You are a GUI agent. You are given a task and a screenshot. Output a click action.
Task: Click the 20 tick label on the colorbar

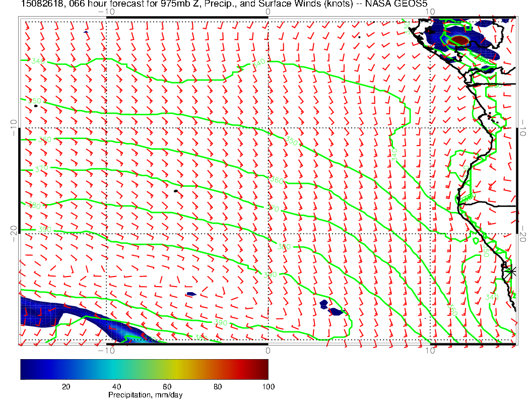tap(65, 386)
